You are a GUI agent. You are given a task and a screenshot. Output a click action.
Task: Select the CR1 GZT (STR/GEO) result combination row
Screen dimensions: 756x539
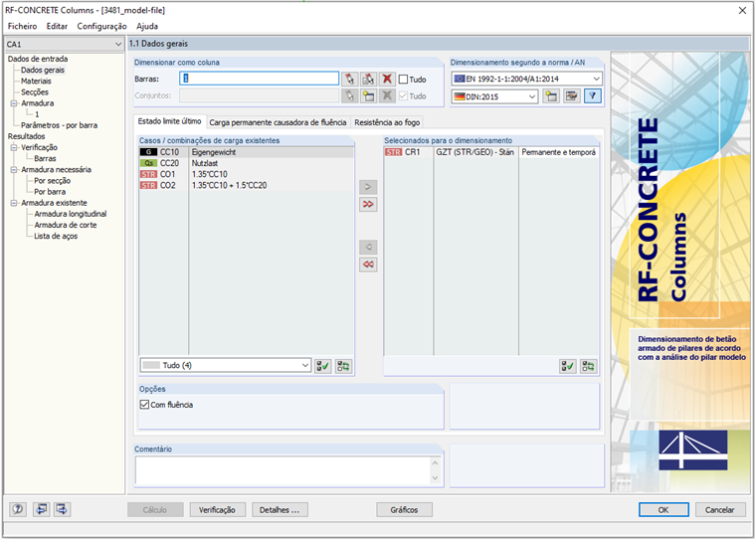[490, 152]
